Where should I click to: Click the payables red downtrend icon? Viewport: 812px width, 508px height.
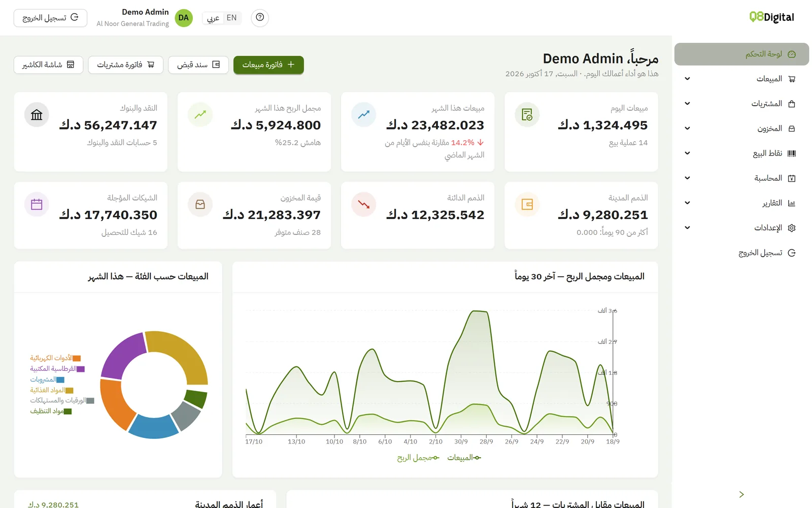click(x=364, y=205)
